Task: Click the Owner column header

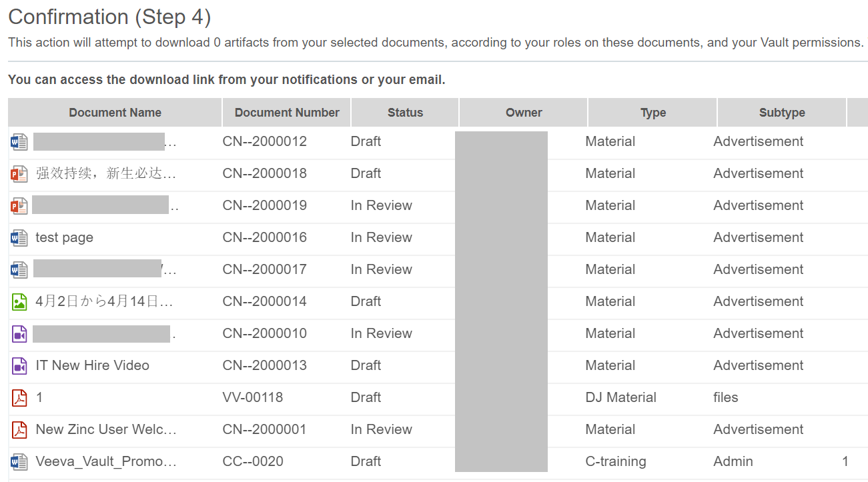Action: (x=524, y=113)
